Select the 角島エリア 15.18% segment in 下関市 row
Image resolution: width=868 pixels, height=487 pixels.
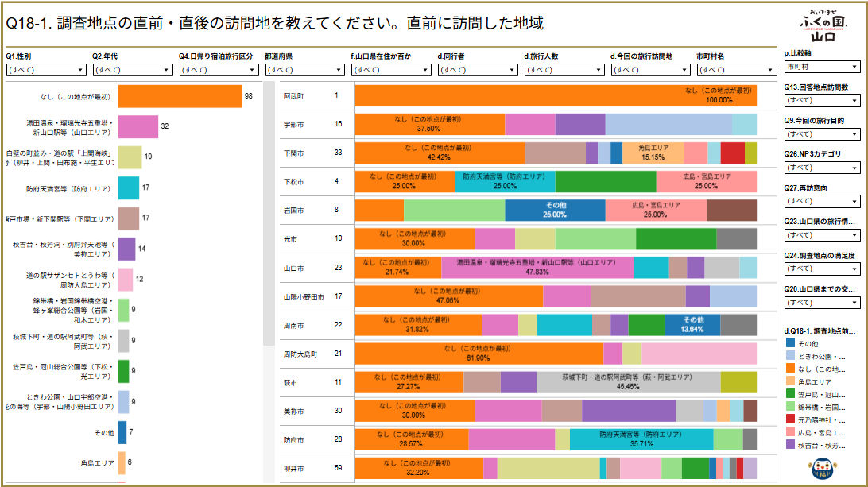tap(652, 153)
